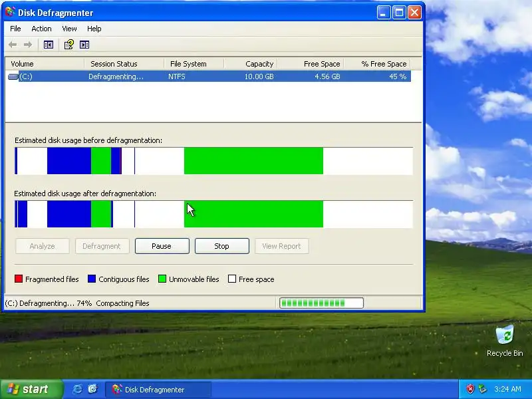Viewport: 532px width, 399px height.
Task: Click the second quick launch icon
Action: [x=92, y=389]
